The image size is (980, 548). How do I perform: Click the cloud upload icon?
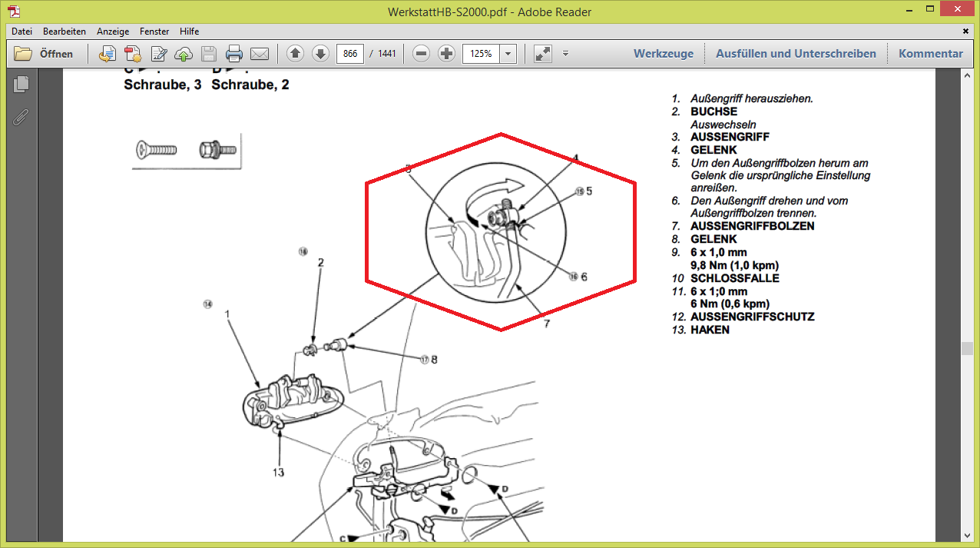click(x=184, y=54)
